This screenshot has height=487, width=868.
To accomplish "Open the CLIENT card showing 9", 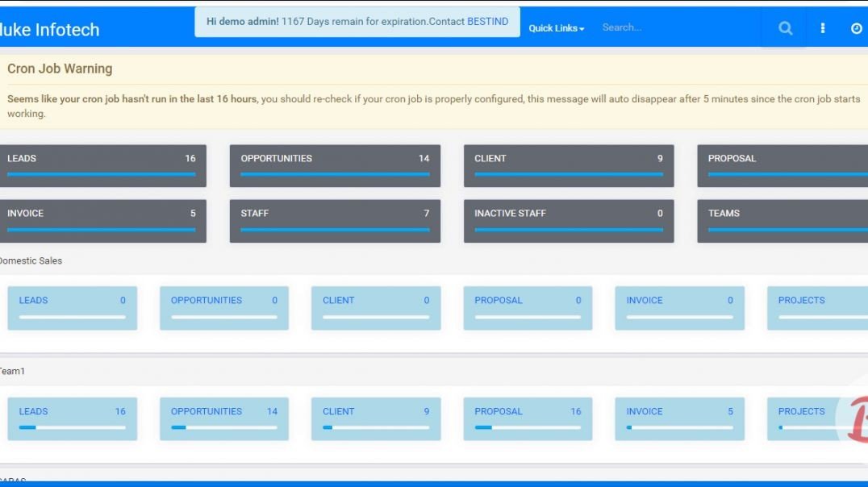I will 568,165.
